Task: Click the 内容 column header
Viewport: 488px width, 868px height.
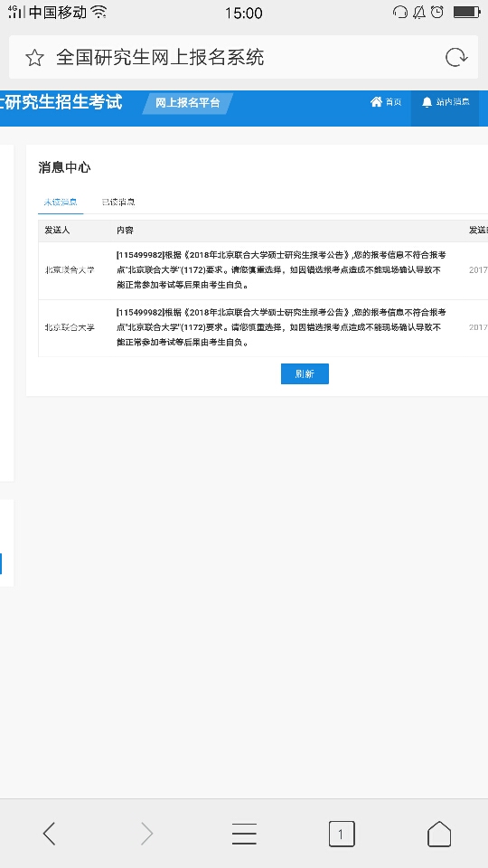Action: coord(125,231)
